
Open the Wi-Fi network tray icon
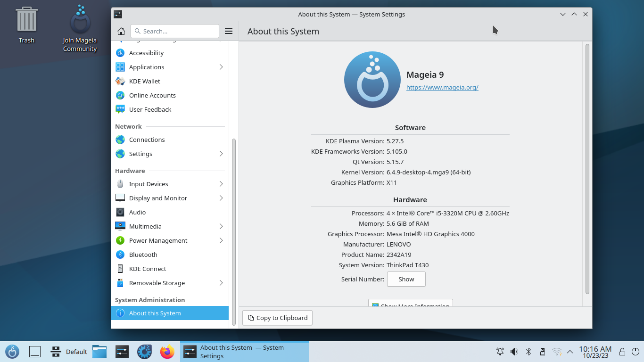point(557,352)
